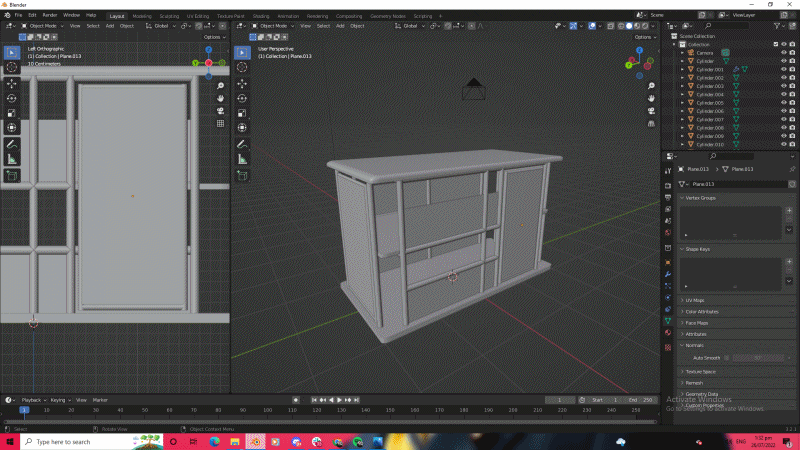
Task: Click Options button in perspective viewport
Action: pos(645,37)
